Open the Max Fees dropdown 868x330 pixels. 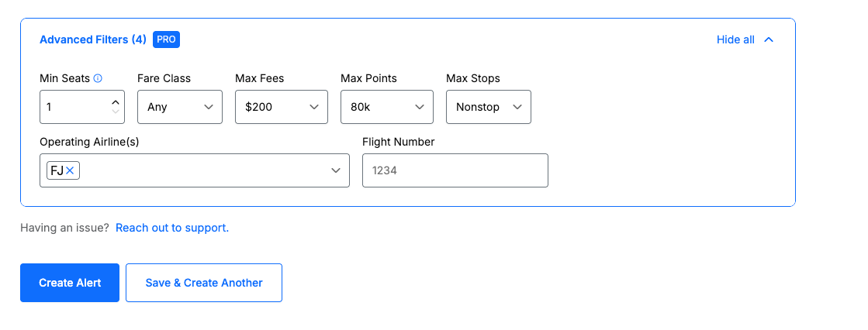[x=282, y=107]
